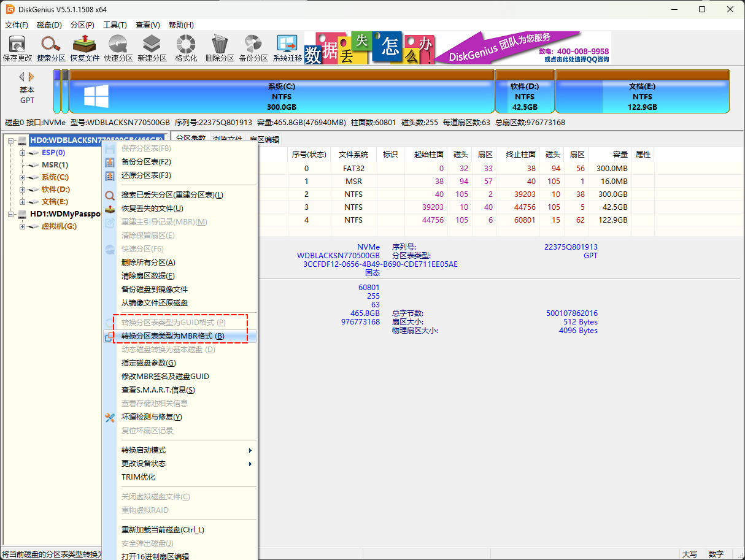Click the 搜索分区 (Search Partitions) toolbar icon

[x=51, y=48]
